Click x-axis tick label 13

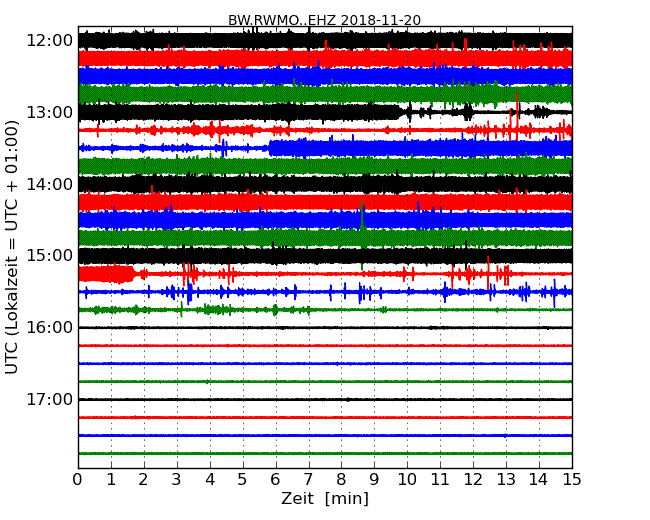point(506,480)
